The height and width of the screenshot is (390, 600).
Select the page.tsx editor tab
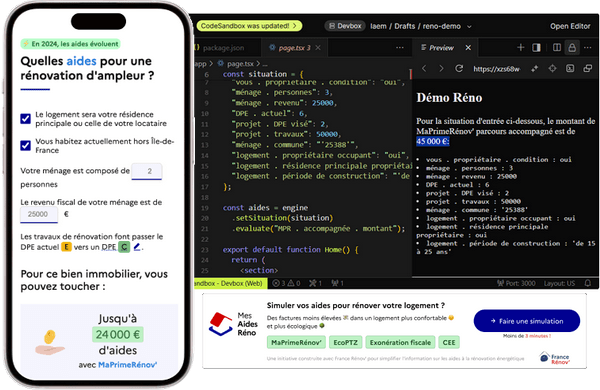click(293, 48)
